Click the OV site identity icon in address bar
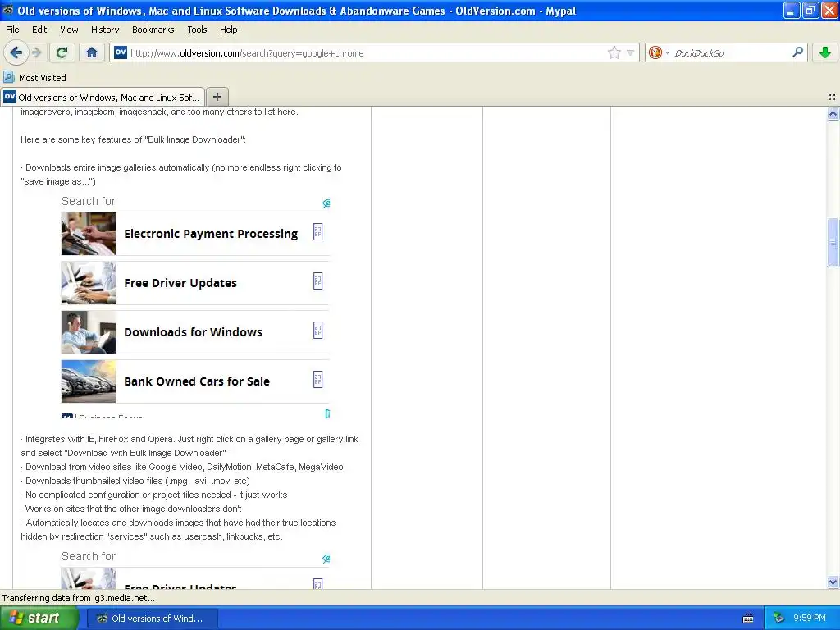This screenshot has width=840, height=630. click(121, 52)
